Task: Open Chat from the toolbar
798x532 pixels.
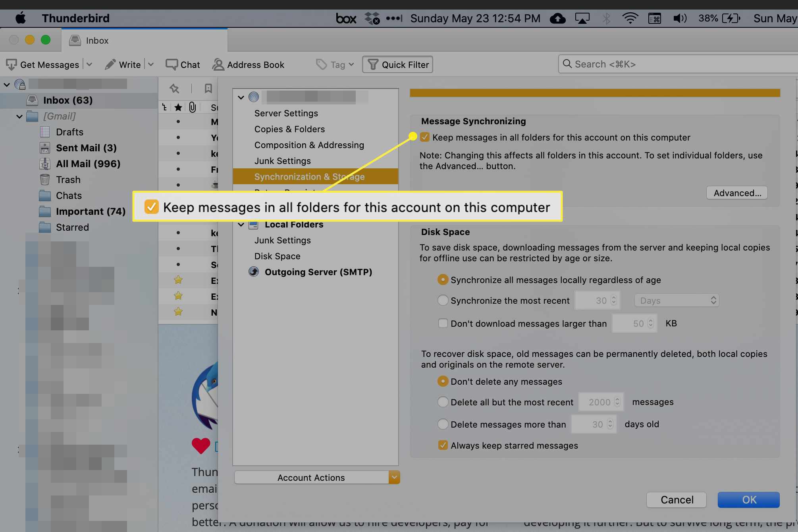Action: [x=183, y=65]
